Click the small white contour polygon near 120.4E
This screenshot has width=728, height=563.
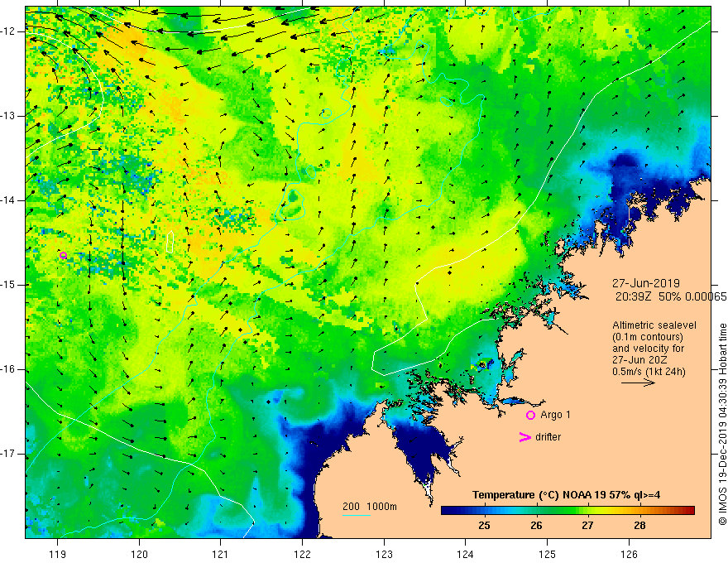coord(170,242)
